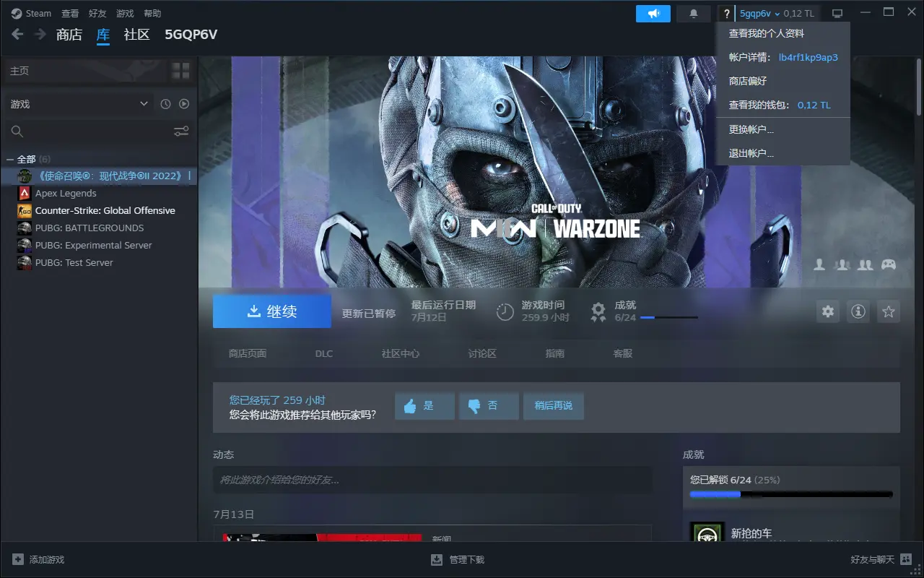Viewport: 924px width, 578px height.
Task: Open the DLC link
Action: click(x=324, y=353)
